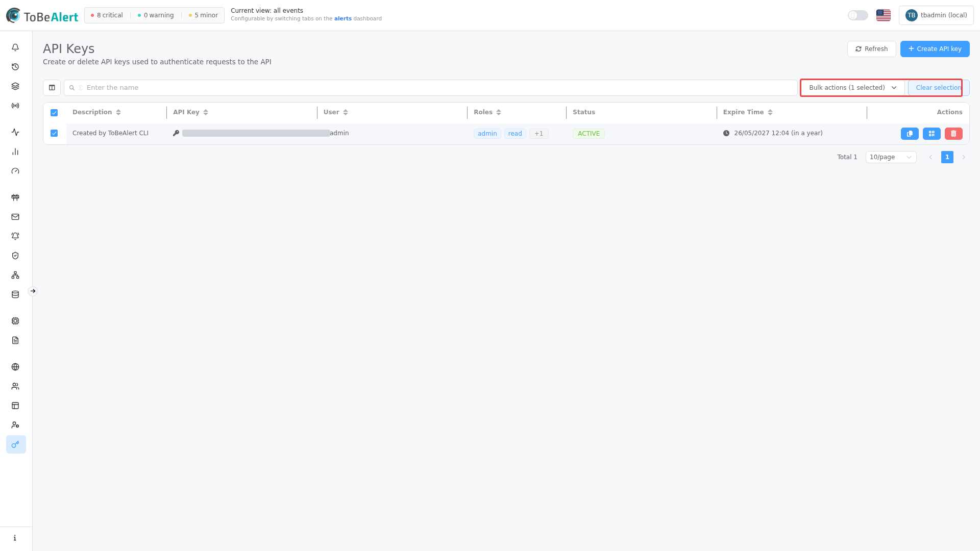
Task: Expand the +1 hidden roles tag
Action: pos(538,134)
